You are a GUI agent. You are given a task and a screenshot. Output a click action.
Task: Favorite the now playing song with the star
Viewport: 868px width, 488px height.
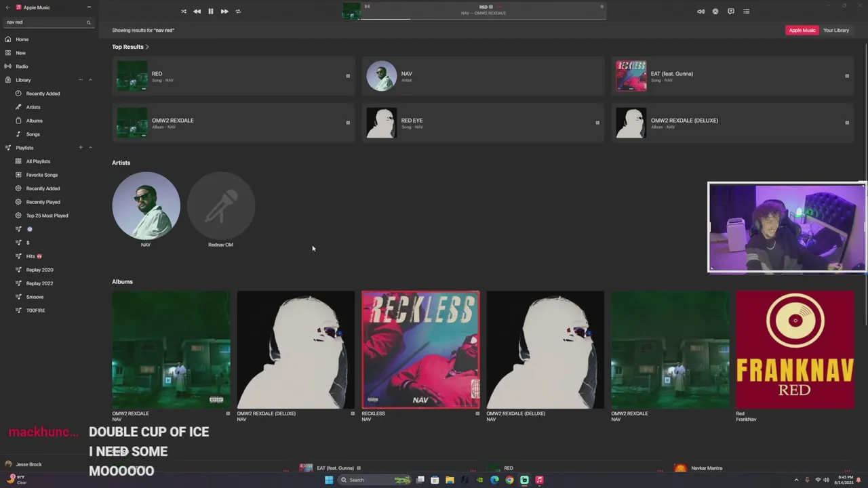[x=601, y=7]
